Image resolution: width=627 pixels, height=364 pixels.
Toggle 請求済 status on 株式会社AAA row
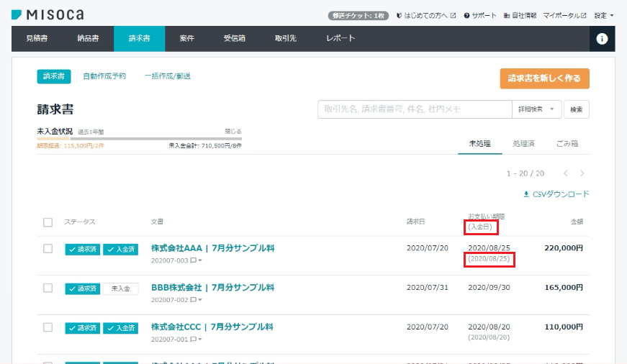click(x=82, y=250)
